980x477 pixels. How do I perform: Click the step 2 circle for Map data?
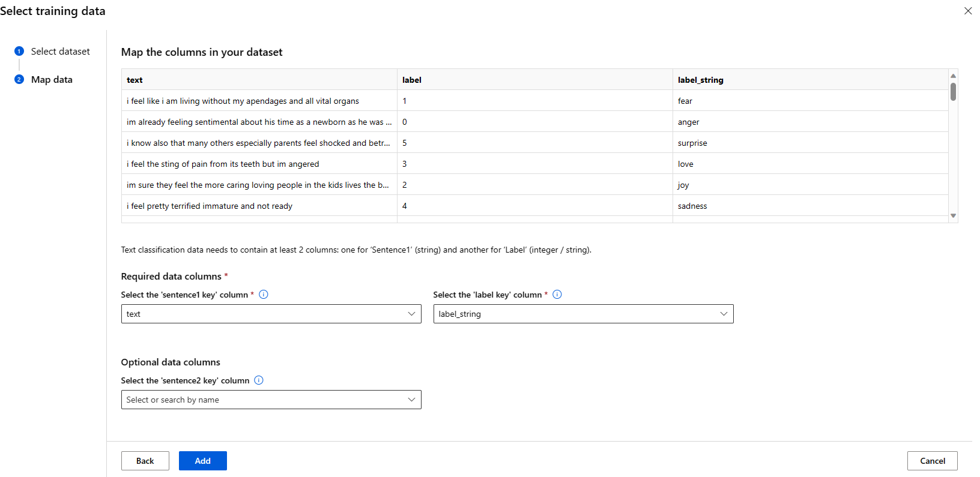tap(19, 80)
